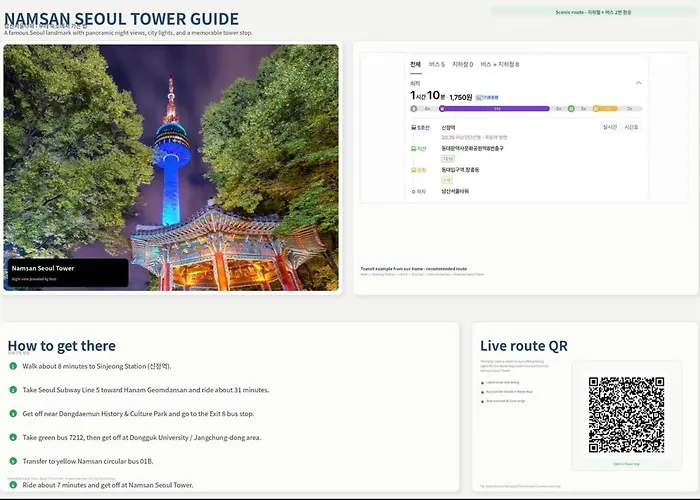Click the famous Seoul landmark subtitle text
700x500 pixels.
coord(128,33)
